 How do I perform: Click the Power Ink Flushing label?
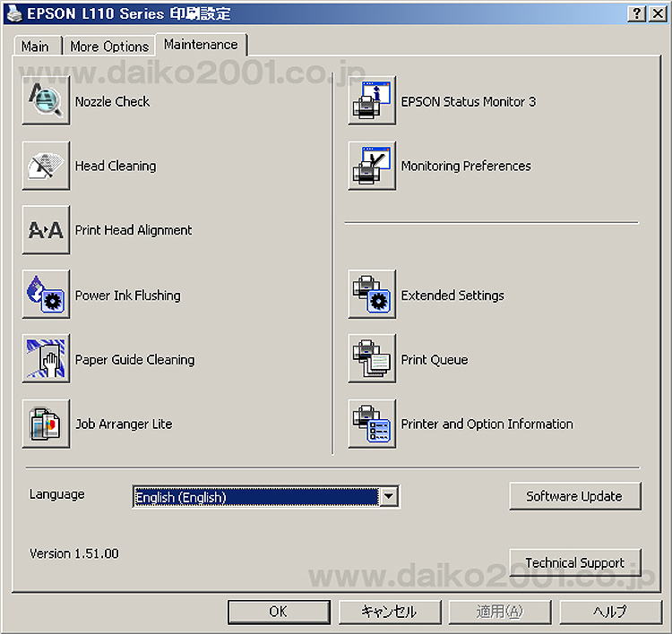pos(128,296)
